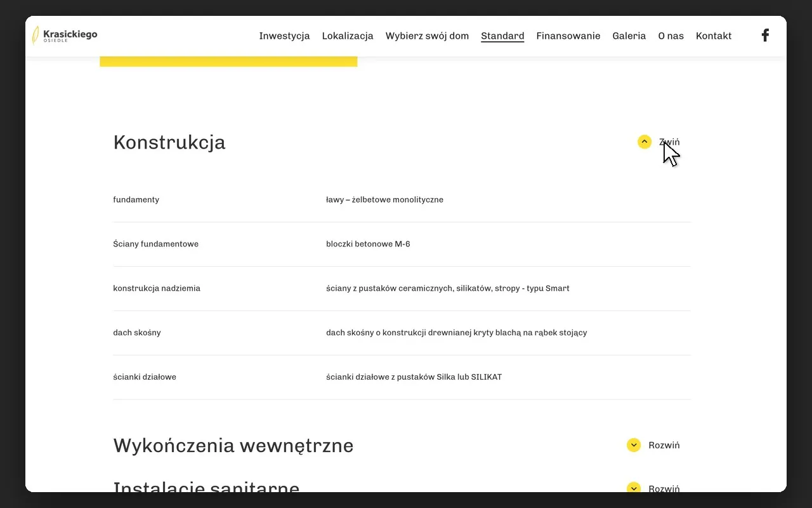The image size is (812, 508).
Task: Expand Wykończenia wewnętrzne via Rozwiń label
Action: click(664, 445)
